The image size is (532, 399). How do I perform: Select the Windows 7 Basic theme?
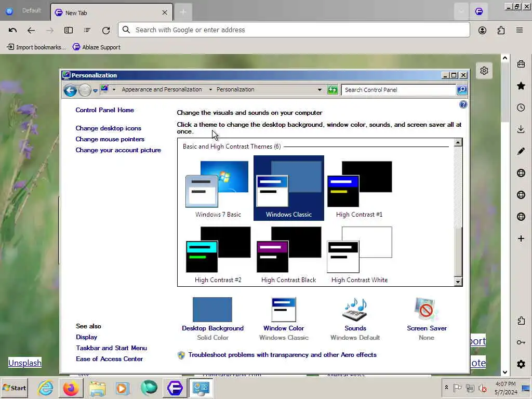pyautogui.click(x=218, y=188)
